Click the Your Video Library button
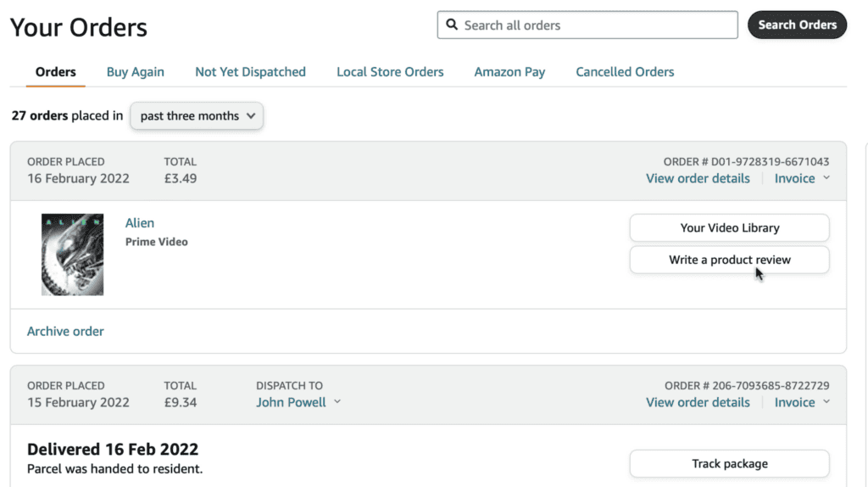868x487 pixels. pyautogui.click(x=729, y=228)
